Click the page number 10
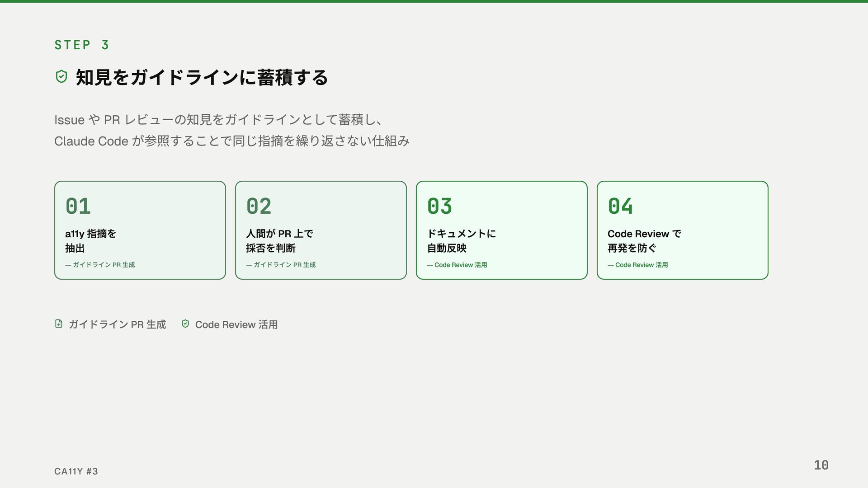The height and width of the screenshot is (488, 868). (x=821, y=465)
